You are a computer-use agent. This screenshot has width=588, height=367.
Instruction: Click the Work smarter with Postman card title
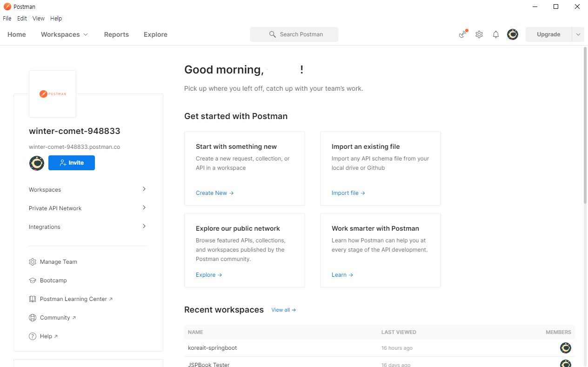click(x=375, y=228)
